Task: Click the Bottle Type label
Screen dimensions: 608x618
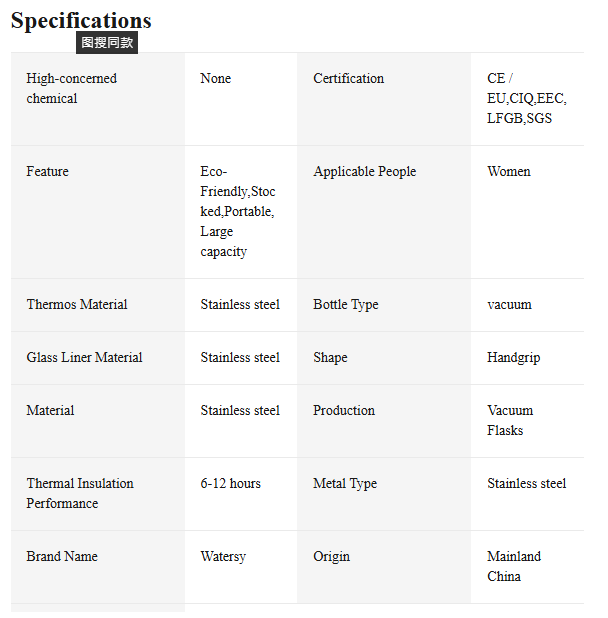Action: 346,305
